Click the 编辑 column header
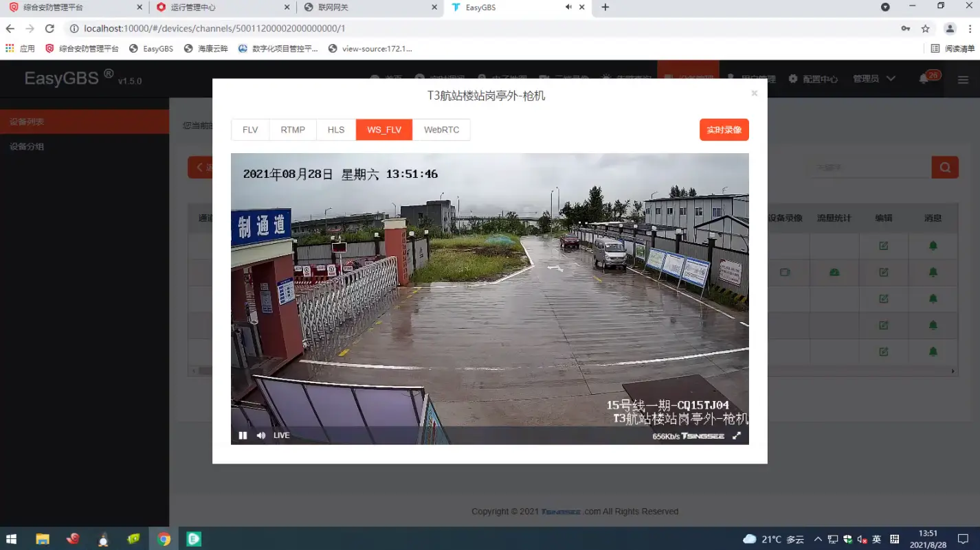 coord(884,218)
